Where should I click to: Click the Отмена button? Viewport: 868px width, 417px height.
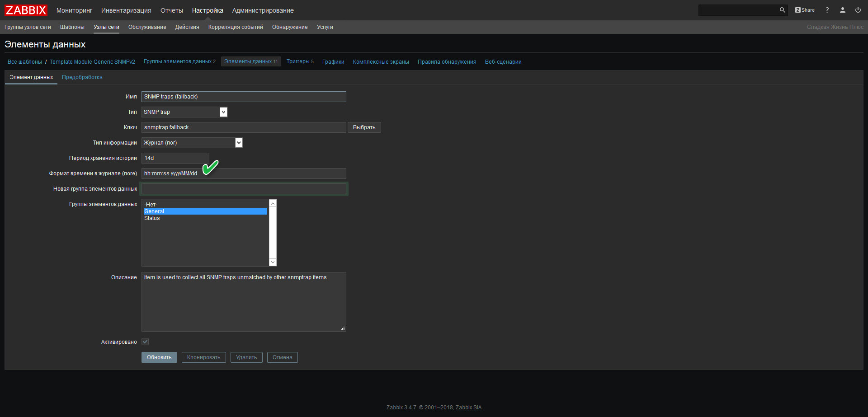(283, 357)
